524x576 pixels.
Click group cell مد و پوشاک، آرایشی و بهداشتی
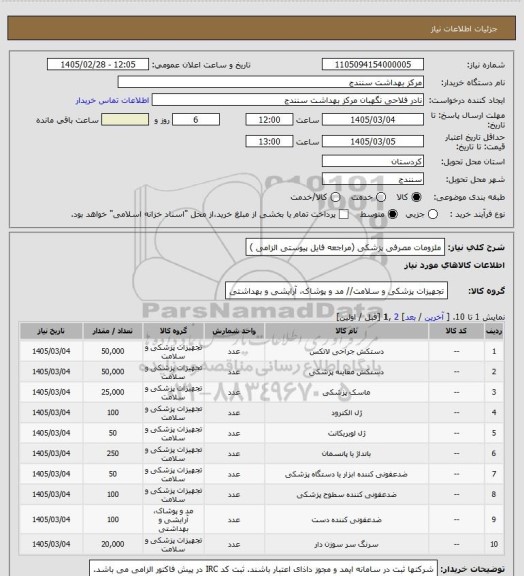click(x=173, y=519)
